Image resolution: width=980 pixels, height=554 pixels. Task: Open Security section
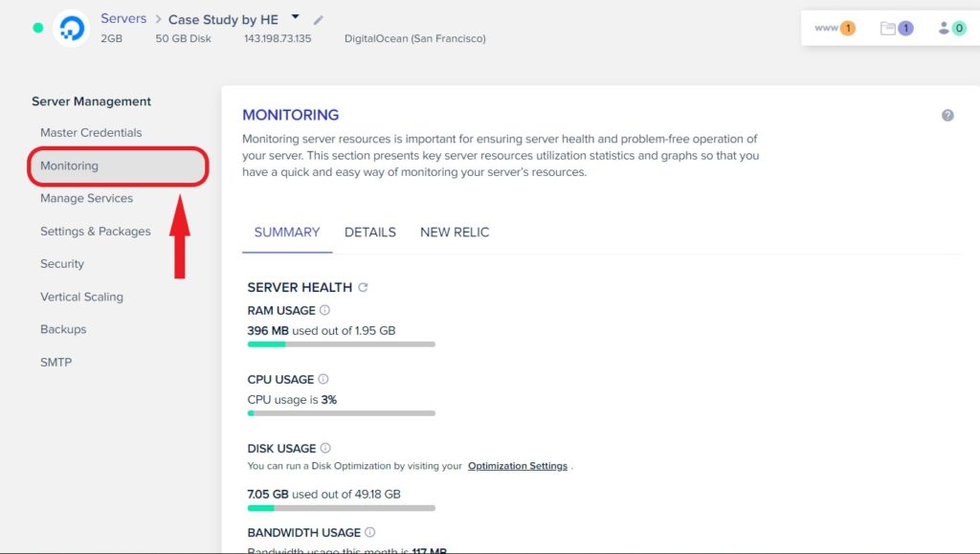click(x=62, y=263)
